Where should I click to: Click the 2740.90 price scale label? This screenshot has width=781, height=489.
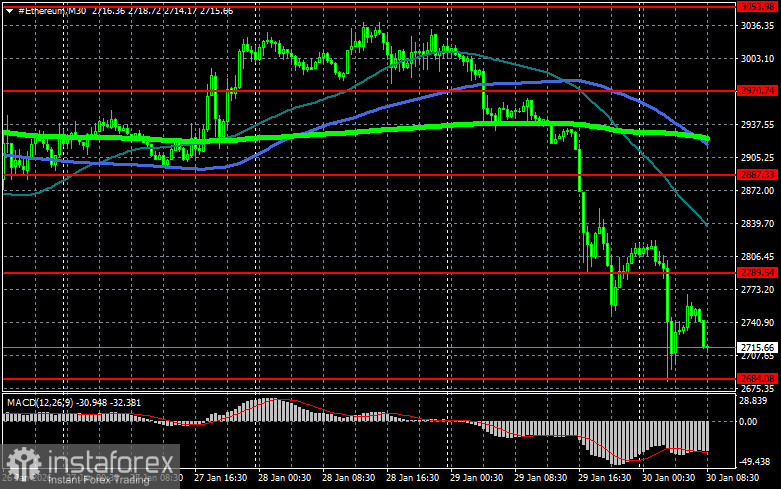757,323
